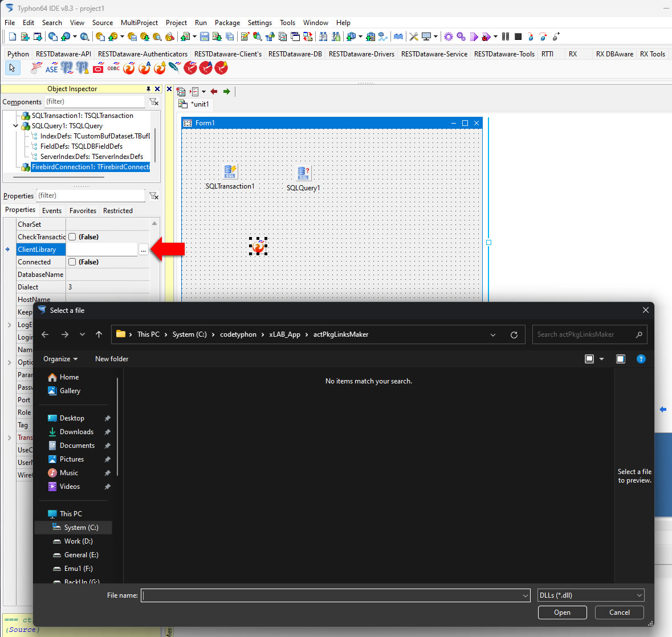
Task: Click the xLAB_App breadcrumb segment
Action: [284, 334]
